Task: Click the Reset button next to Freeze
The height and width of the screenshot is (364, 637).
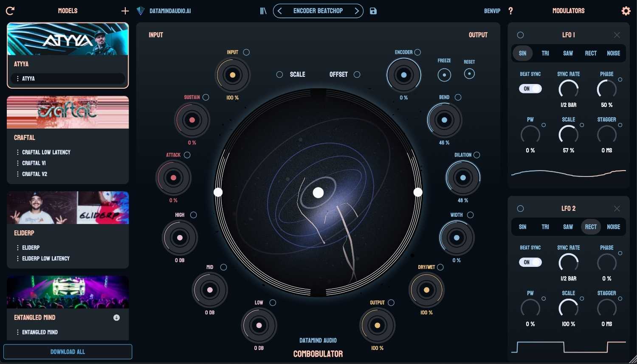Action: click(x=469, y=74)
